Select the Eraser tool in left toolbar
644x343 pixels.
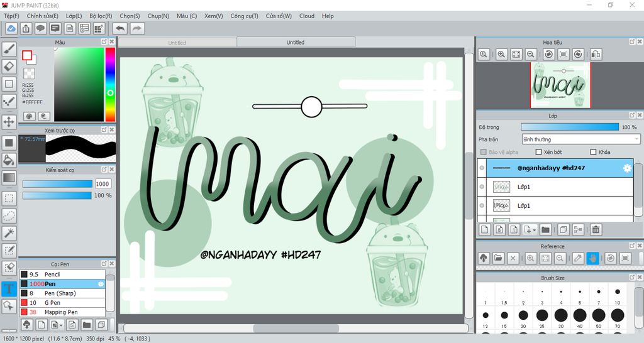click(x=9, y=66)
